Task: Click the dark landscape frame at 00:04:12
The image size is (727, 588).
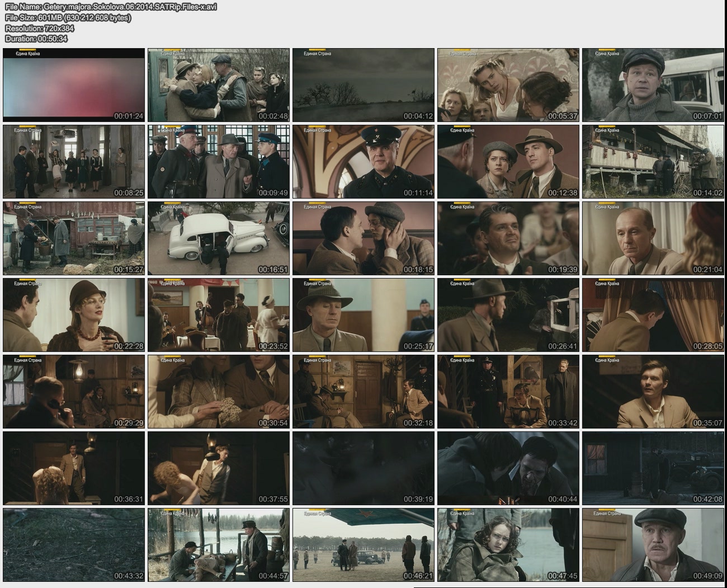Action: click(x=363, y=85)
